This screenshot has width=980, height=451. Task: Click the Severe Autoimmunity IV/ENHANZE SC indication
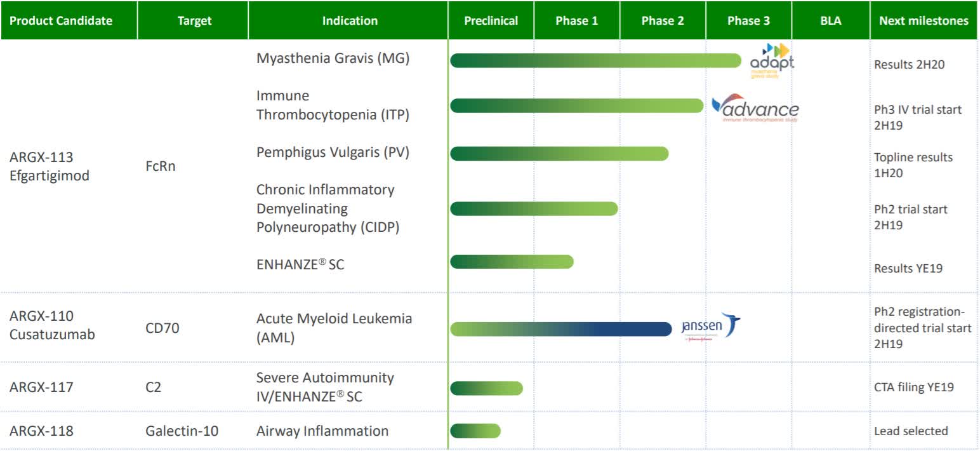coord(325,387)
